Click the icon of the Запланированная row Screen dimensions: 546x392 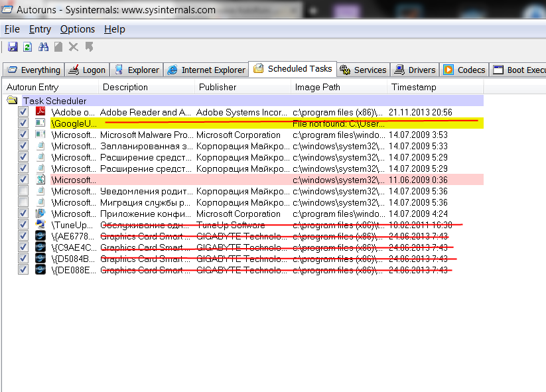point(40,146)
